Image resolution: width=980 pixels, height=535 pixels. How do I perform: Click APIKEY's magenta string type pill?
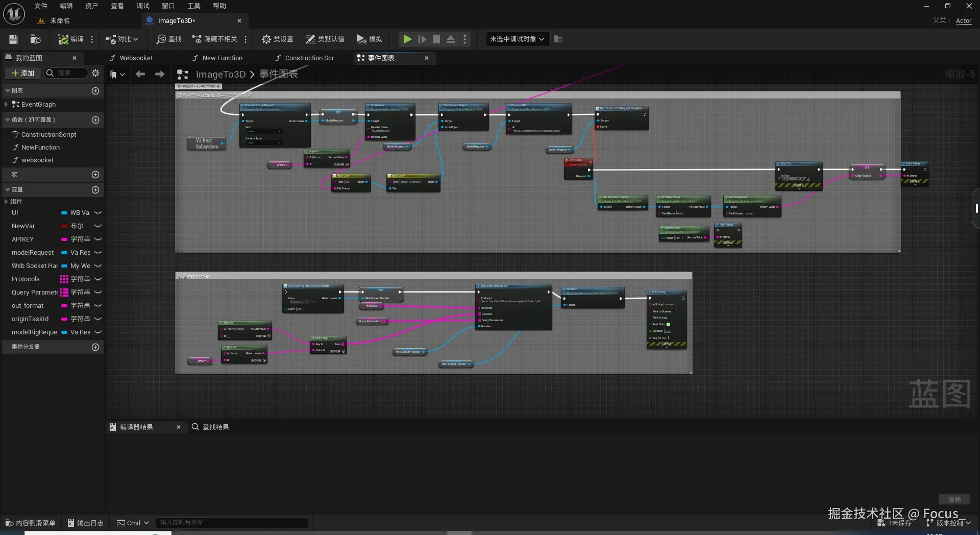(x=64, y=239)
